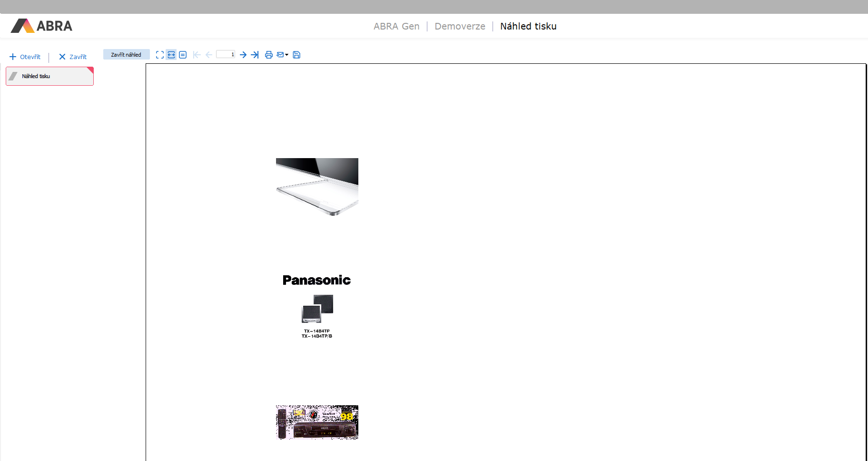Go to the next page arrow
This screenshot has height=461, width=868.
pyautogui.click(x=243, y=55)
